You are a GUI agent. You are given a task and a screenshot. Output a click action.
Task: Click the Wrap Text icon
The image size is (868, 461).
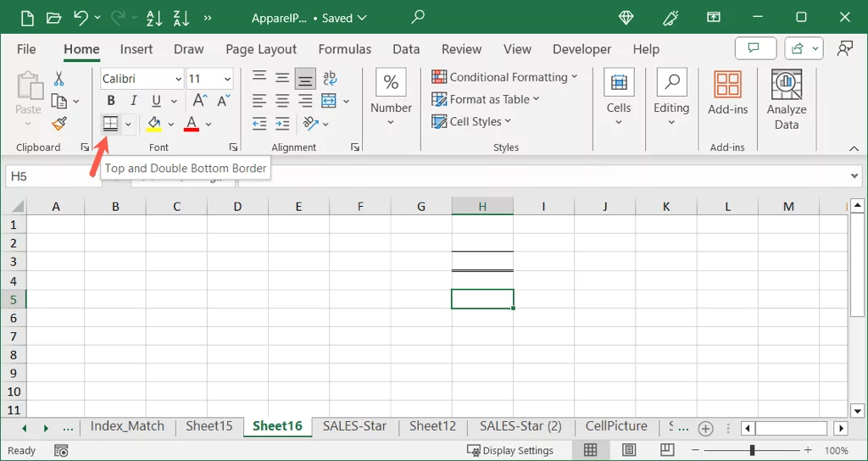pos(330,78)
